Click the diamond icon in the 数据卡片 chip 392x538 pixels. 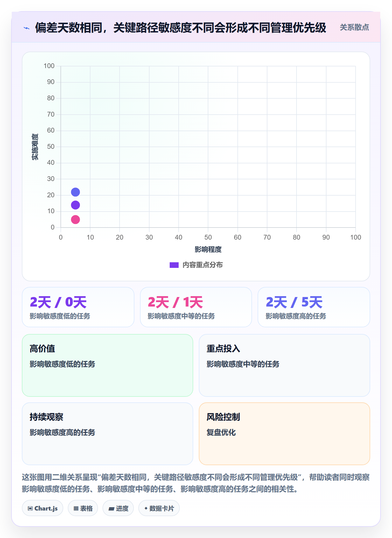146,508
